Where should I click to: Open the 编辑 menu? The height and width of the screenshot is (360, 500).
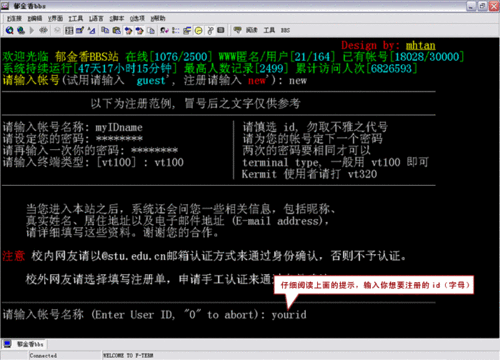tap(35, 19)
